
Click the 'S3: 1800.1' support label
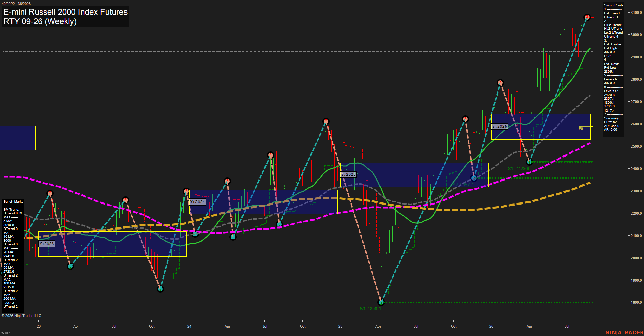point(370,309)
